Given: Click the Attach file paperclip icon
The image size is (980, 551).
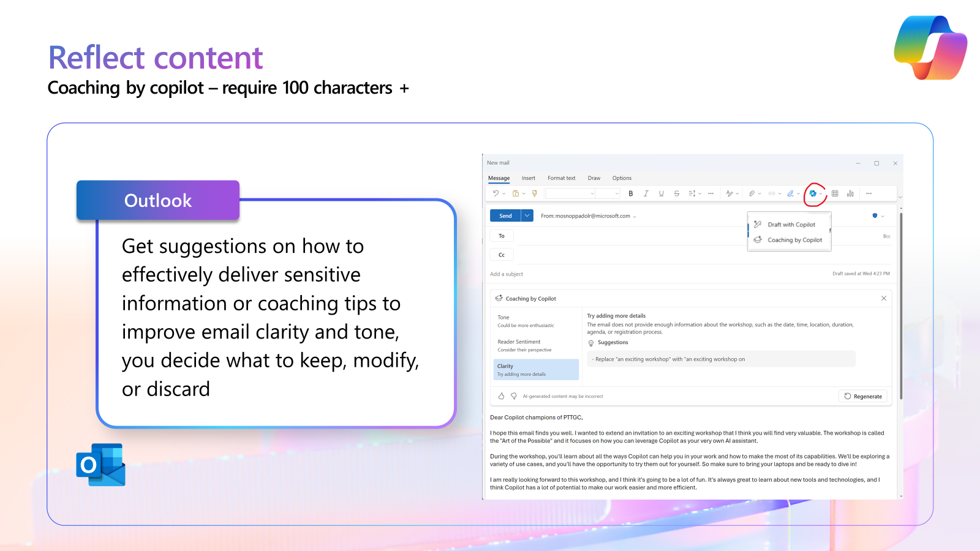Looking at the screenshot, I should 752,193.
